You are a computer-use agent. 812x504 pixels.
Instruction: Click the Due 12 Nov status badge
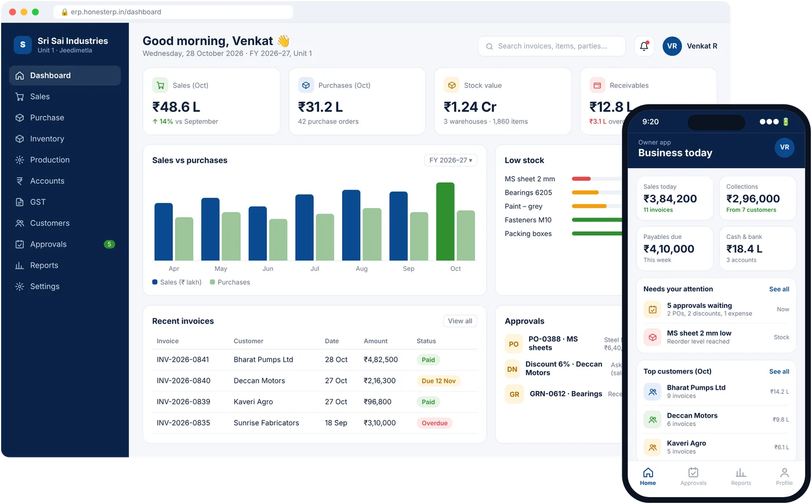click(438, 381)
